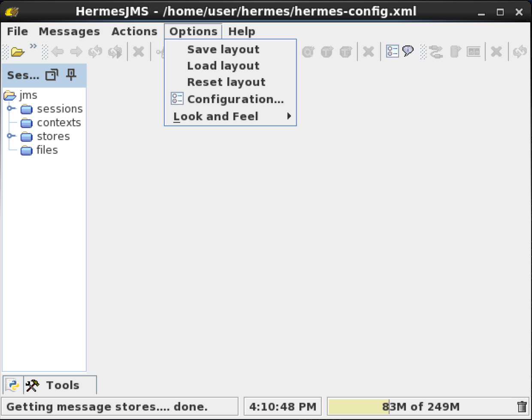The image size is (532, 420).
Task: Open the Help menu
Action: coord(242,31)
